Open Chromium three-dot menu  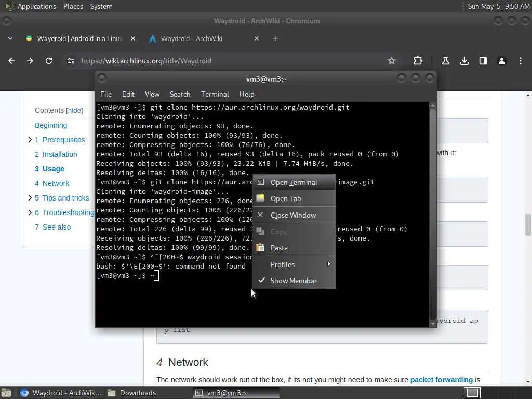[x=521, y=61]
